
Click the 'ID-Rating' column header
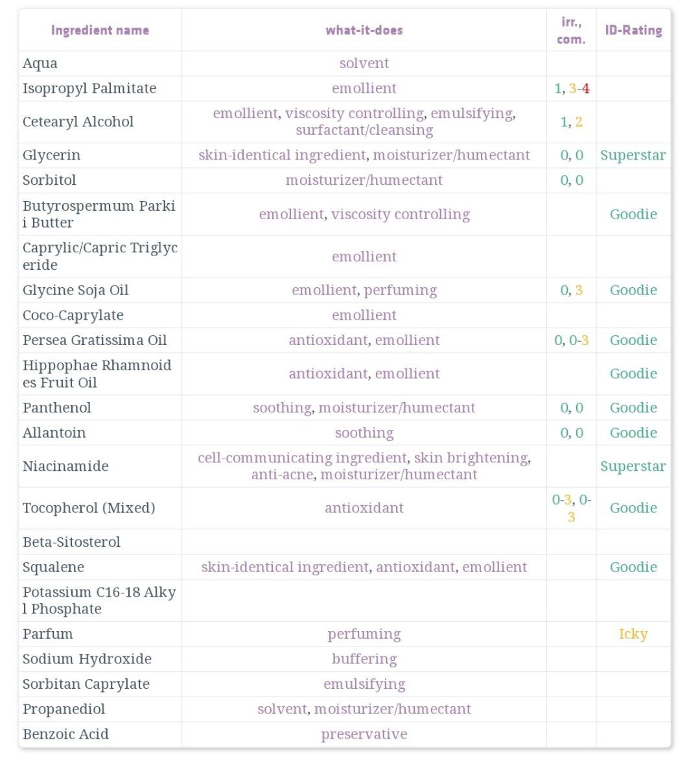633,30
